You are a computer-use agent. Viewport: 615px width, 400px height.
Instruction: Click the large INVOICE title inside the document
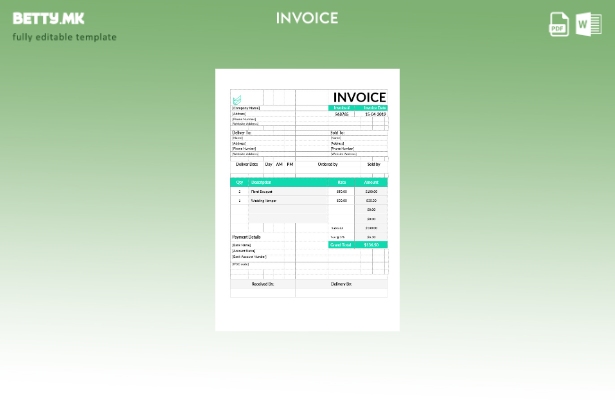(358, 97)
